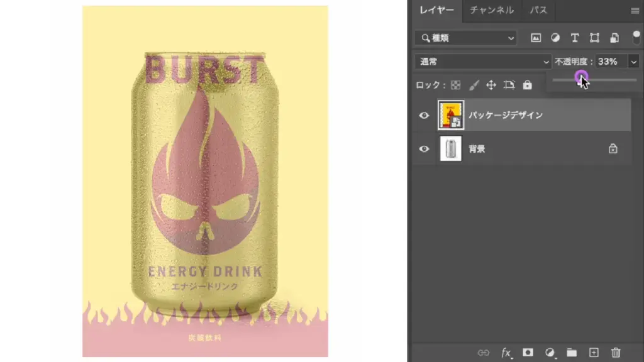
Task: Create a new group folder
Action: tap(572, 353)
